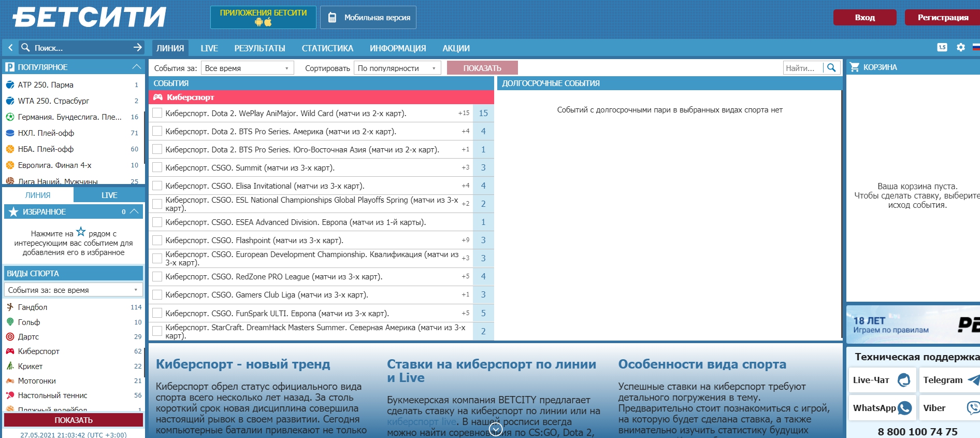Viewport: 980px width, 438px height.
Task: Check the Dota 2 WePlay AniMajor checkbox
Action: tap(157, 113)
